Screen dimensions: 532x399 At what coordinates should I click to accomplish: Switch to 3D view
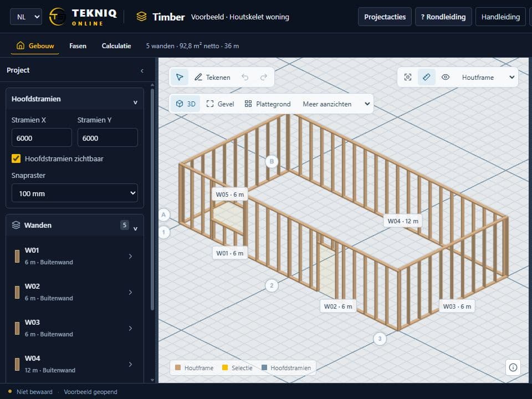[x=186, y=104]
